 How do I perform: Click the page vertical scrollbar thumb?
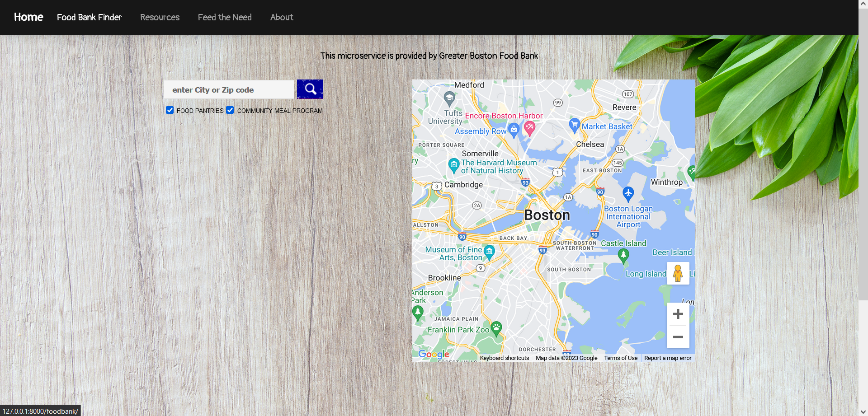tap(863, 154)
